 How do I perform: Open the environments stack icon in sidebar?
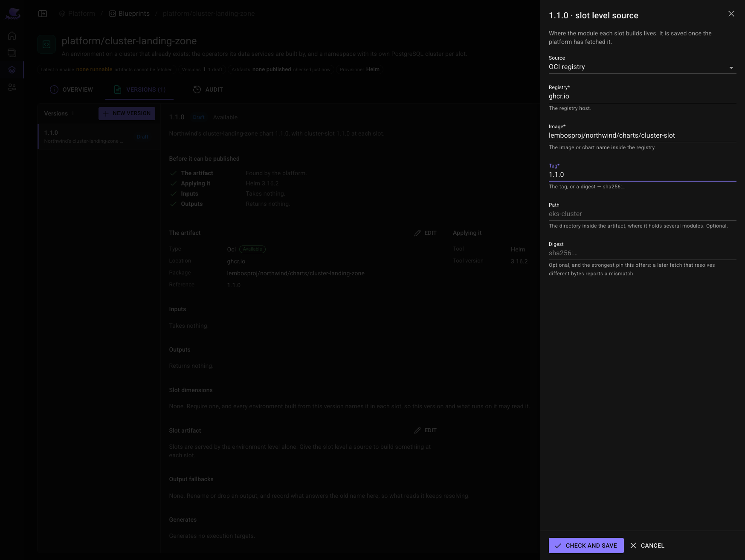point(12,53)
